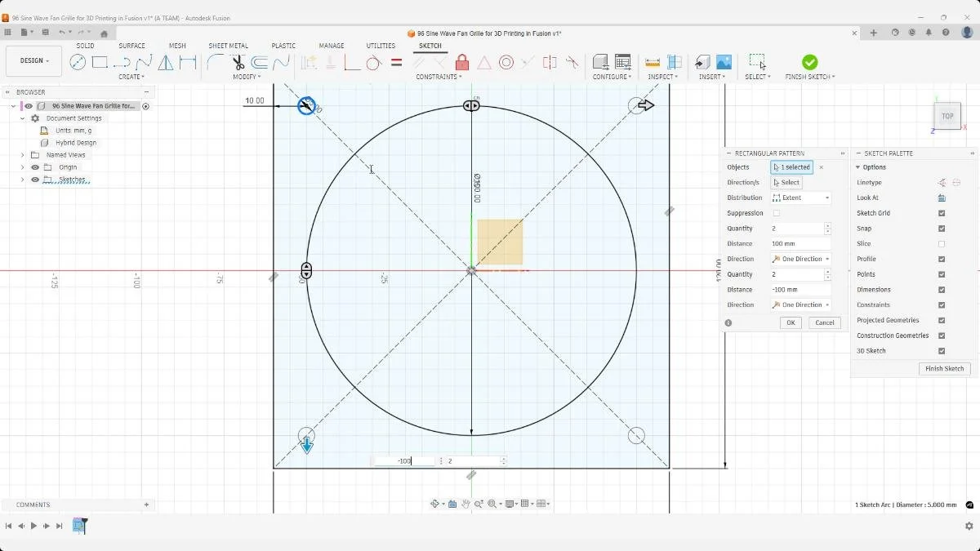Click the Home icon in quick access bar
The width and height of the screenshot is (980, 551).
click(x=104, y=33)
